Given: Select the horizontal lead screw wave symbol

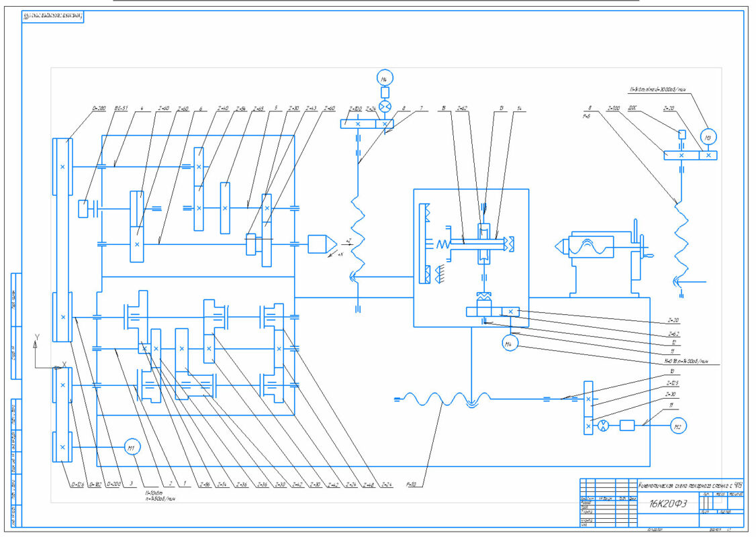Looking at the screenshot, I should [x=436, y=399].
